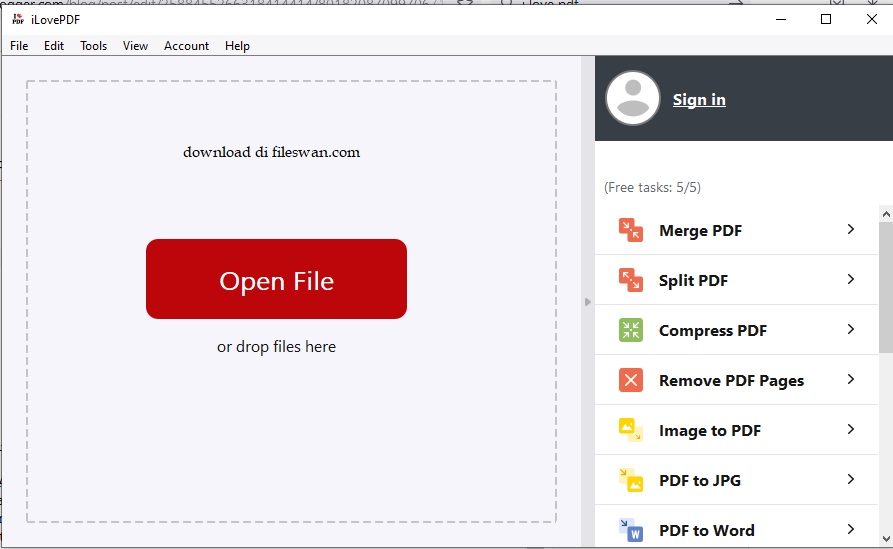This screenshot has width=893, height=549.
Task: Expand the PDF to Word chevron
Action: [x=850, y=529]
